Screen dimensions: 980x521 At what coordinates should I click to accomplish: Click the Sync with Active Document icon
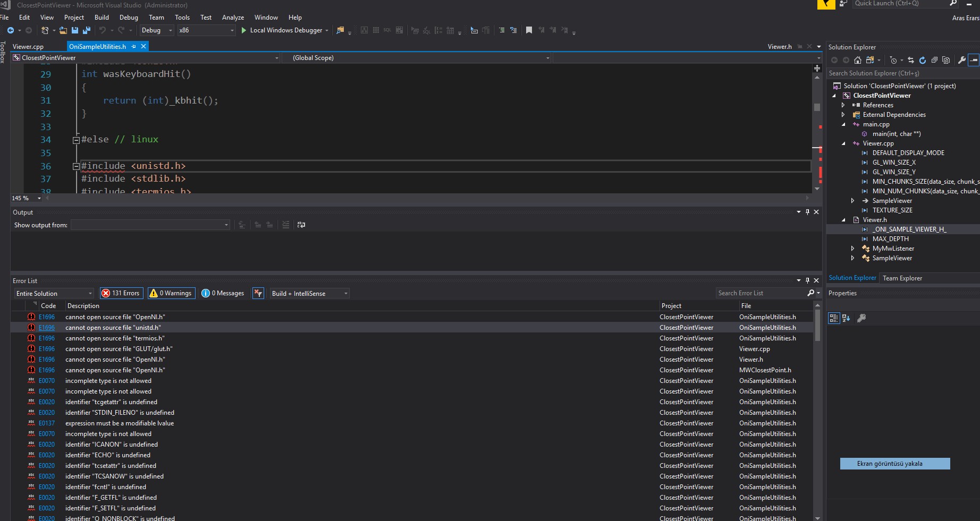pyautogui.click(x=910, y=60)
